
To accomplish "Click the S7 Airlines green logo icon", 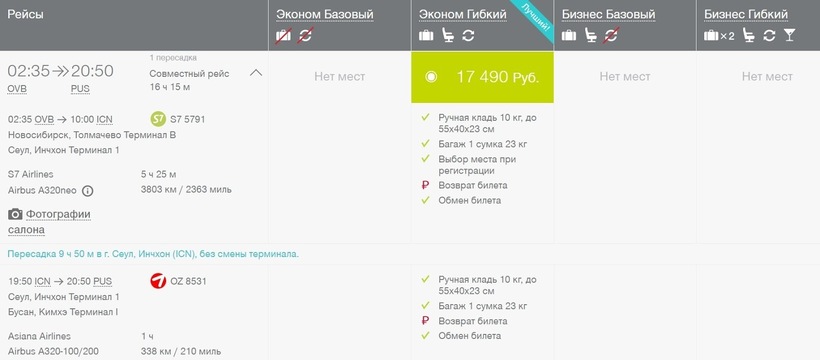I will [x=158, y=119].
